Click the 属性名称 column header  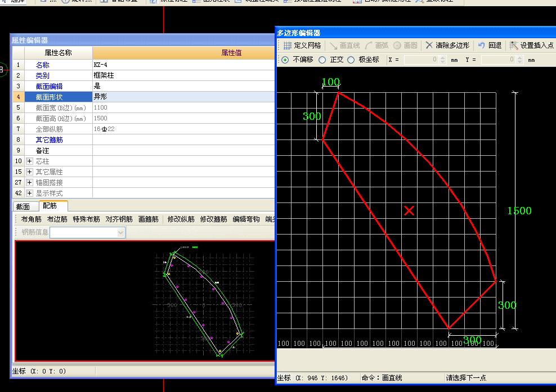(58, 53)
